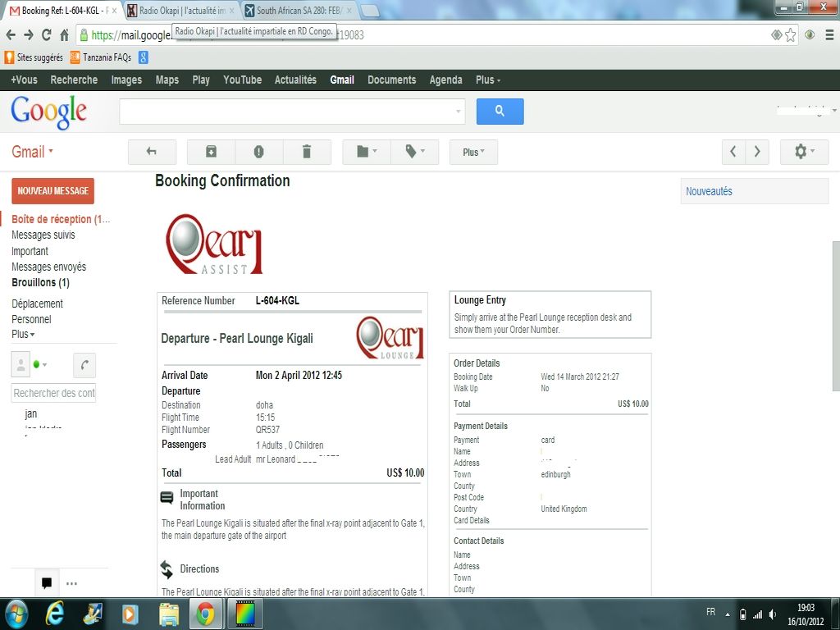Click the NOUVEAU MESSAGE compose button
840x630 pixels.
[x=52, y=191]
